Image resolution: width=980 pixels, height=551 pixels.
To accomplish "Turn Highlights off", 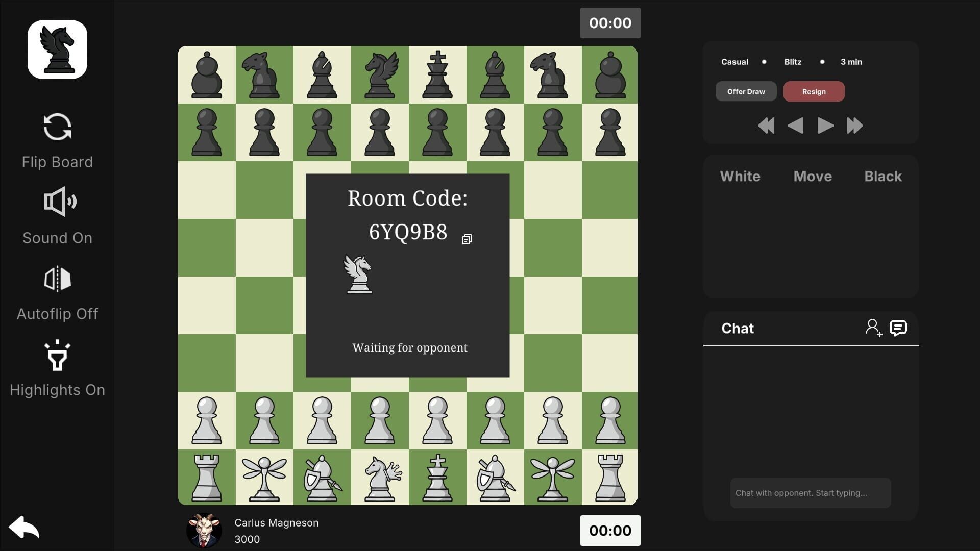I will pos(57,356).
